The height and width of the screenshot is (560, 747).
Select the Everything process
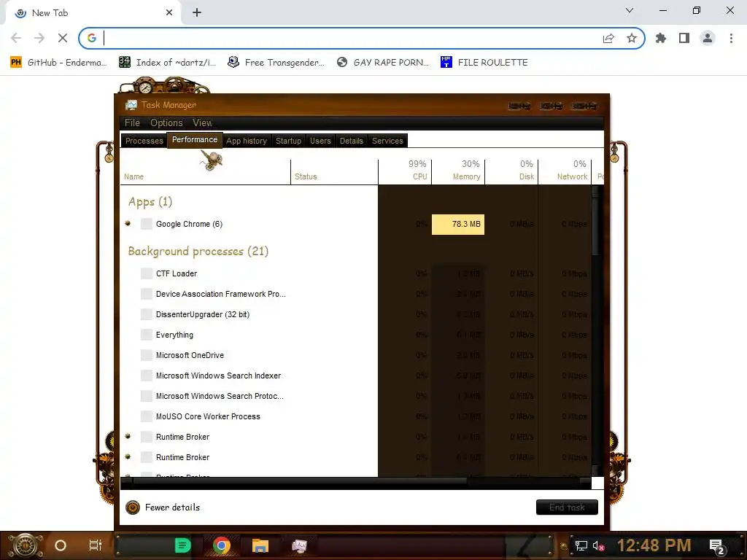[356, 335]
